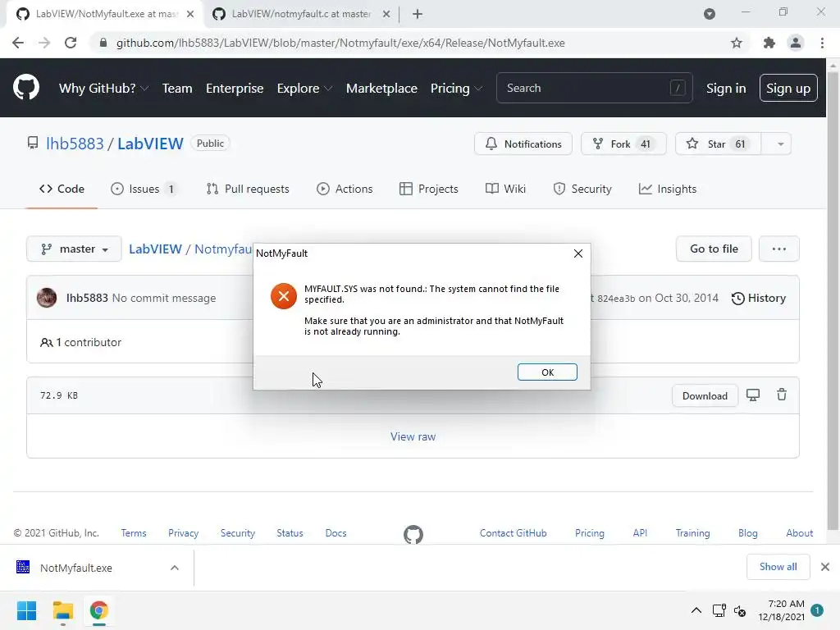
Task: Click the Download button
Action: (x=705, y=396)
